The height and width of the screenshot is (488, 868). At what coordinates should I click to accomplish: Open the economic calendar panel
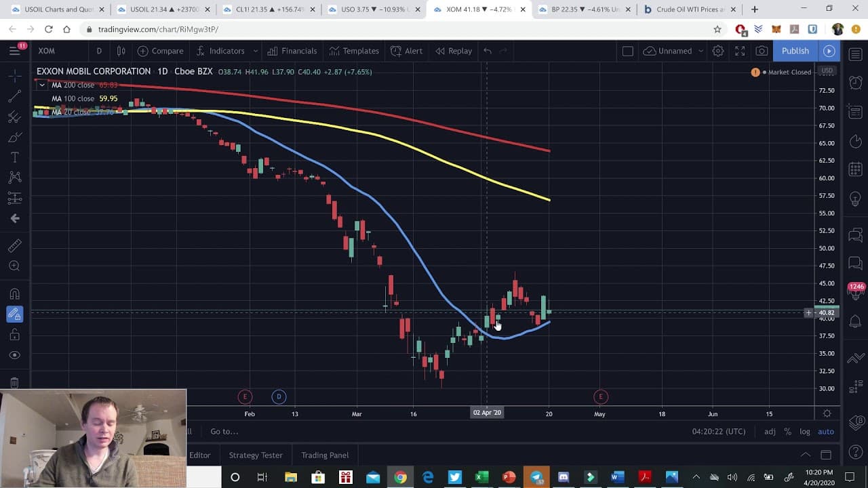click(855, 169)
